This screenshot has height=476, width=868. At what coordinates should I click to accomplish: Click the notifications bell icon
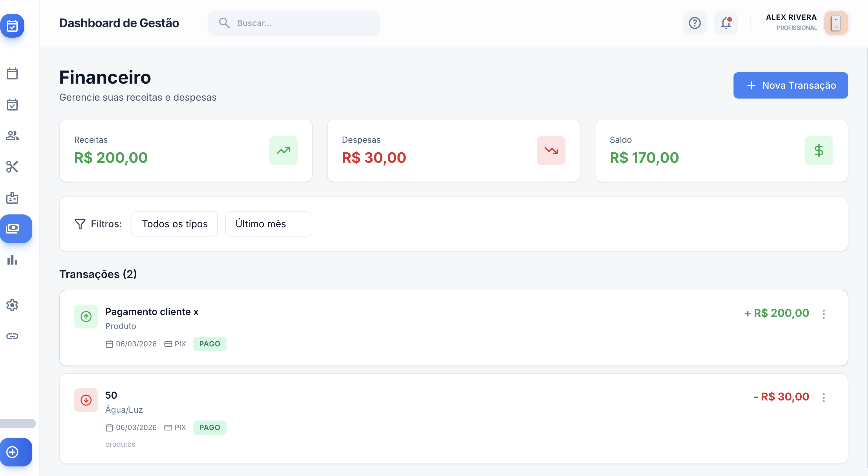click(x=726, y=23)
